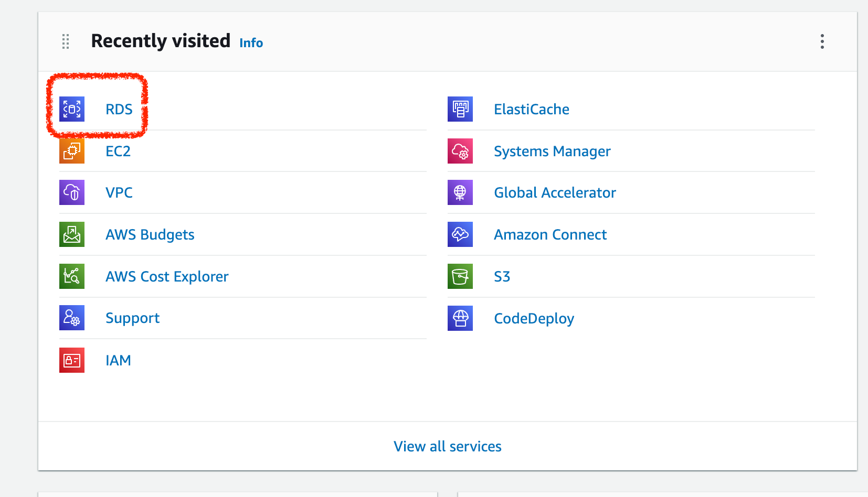Click the AWS Budgets envelope icon

(x=72, y=234)
